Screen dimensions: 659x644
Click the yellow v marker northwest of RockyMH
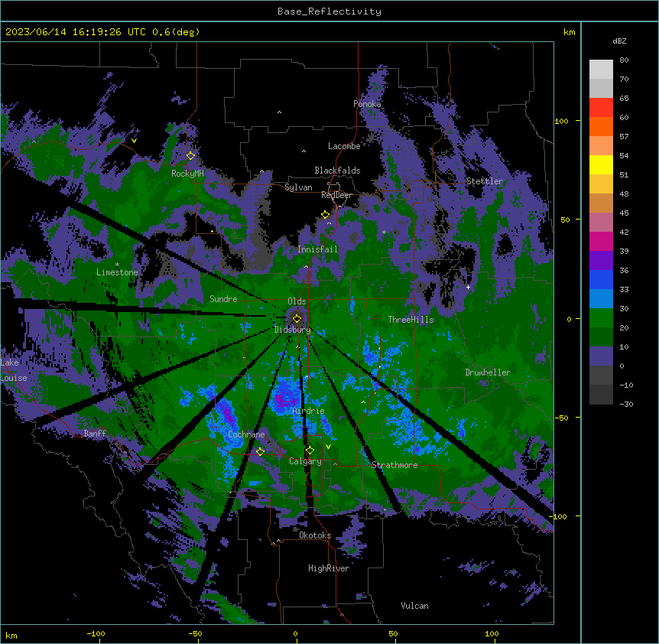click(134, 141)
